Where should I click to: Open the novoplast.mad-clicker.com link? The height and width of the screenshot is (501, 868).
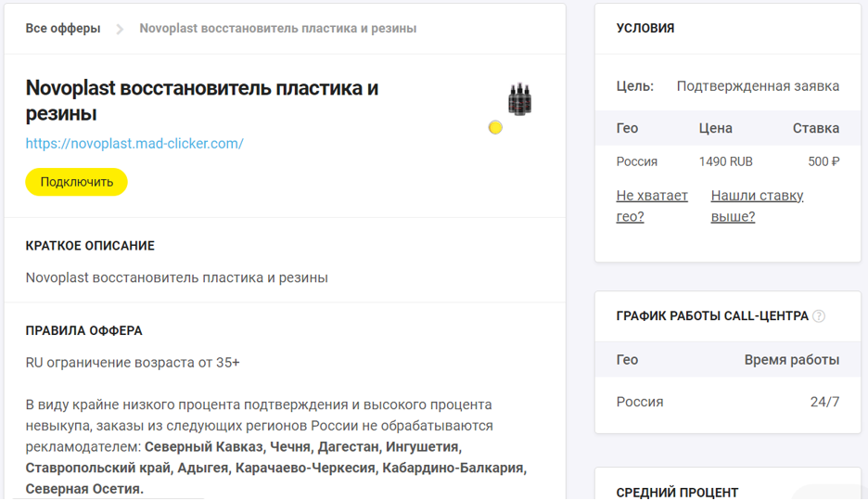coord(134,144)
